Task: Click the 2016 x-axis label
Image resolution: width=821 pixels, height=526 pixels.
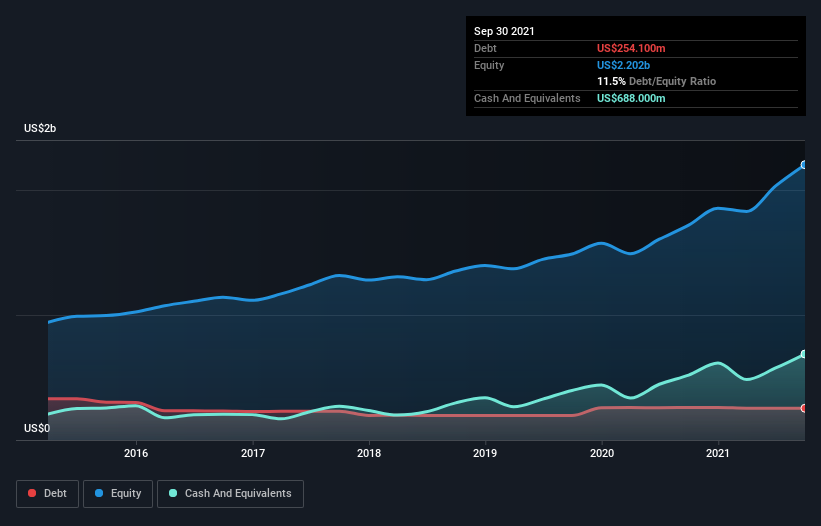Action: [x=136, y=453]
